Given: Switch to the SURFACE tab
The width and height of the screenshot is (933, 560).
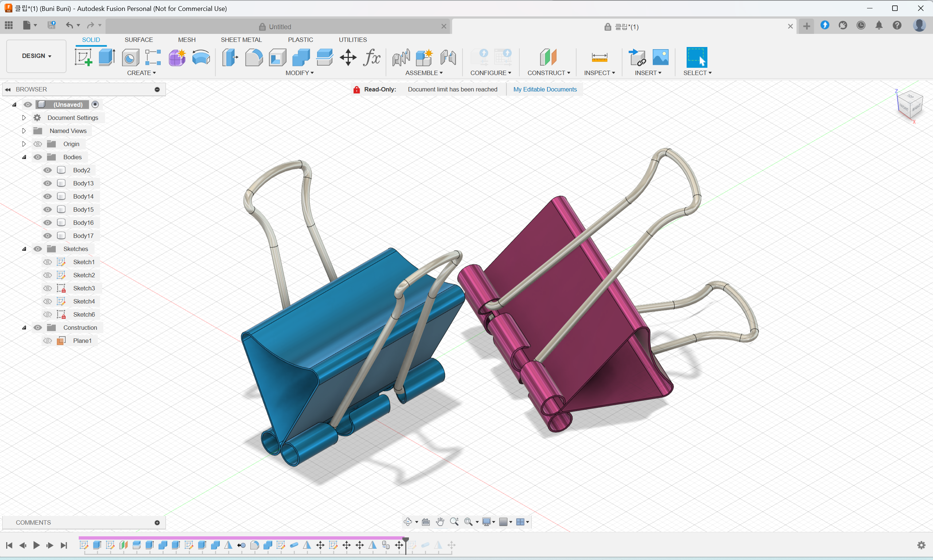Looking at the screenshot, I should (138, 40).
